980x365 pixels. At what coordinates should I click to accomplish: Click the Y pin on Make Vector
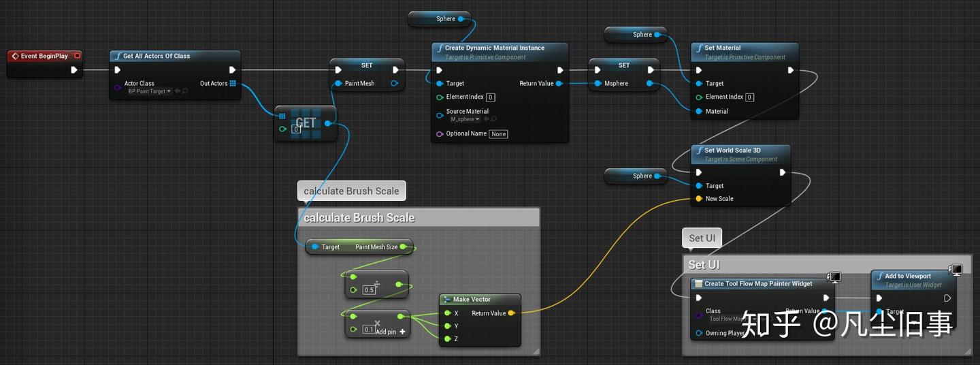click(447, 326)
